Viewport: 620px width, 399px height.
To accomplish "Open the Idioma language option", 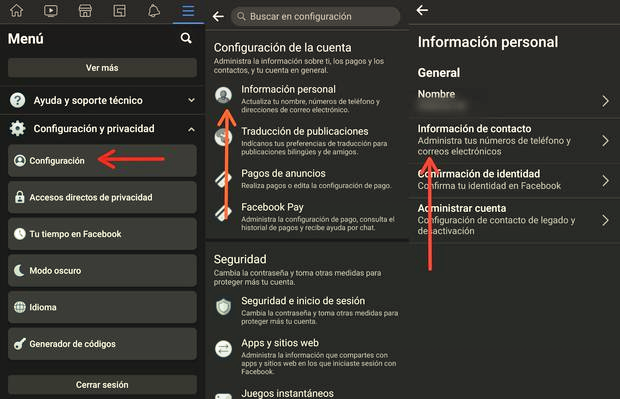I will click(x=102, y=307).
